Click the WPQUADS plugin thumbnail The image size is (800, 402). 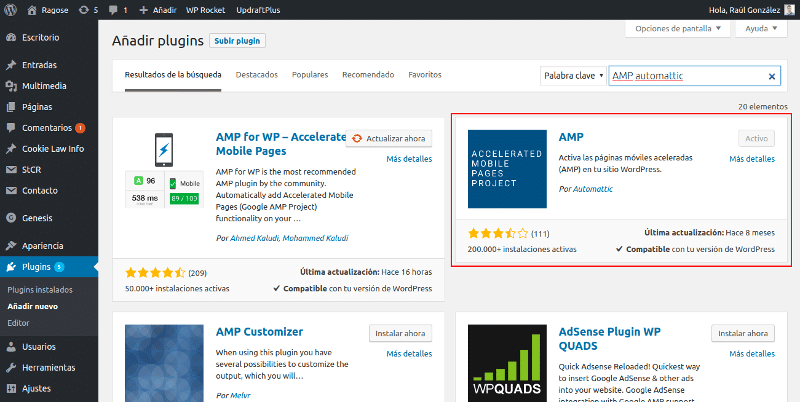tap(507, 363)
